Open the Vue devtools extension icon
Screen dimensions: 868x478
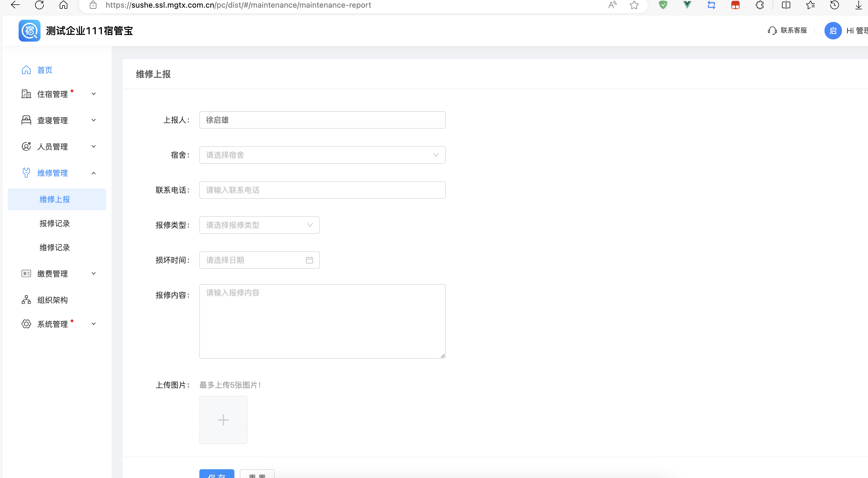pos(687,5)
